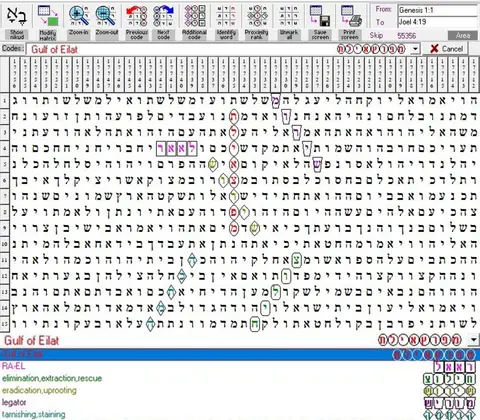Click the Zoom-out magnifier icon
Viewport: 480px width, 420px height.
pyautogui.click(x=106, y=16)
